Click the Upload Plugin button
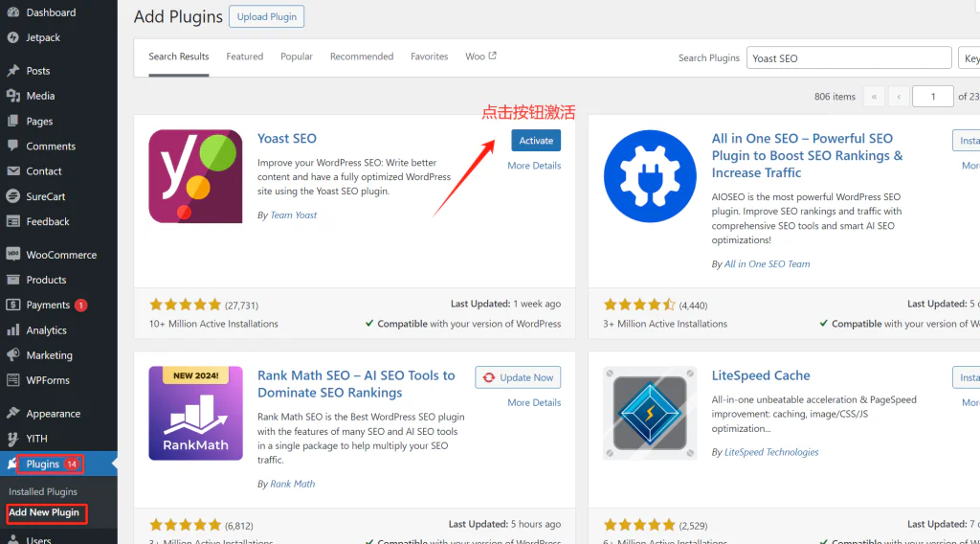The image size is (980, 544). pos(267,16)
